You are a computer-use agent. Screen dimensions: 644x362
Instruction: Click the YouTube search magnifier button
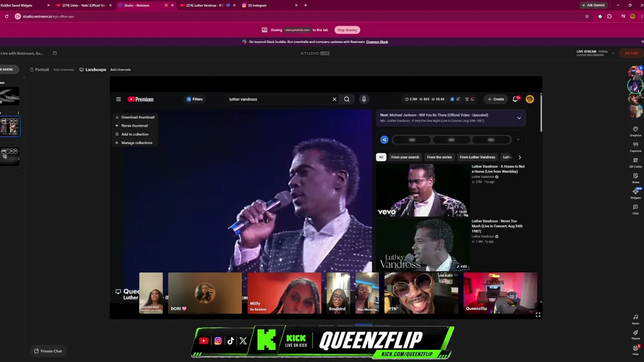coord(347,99)
